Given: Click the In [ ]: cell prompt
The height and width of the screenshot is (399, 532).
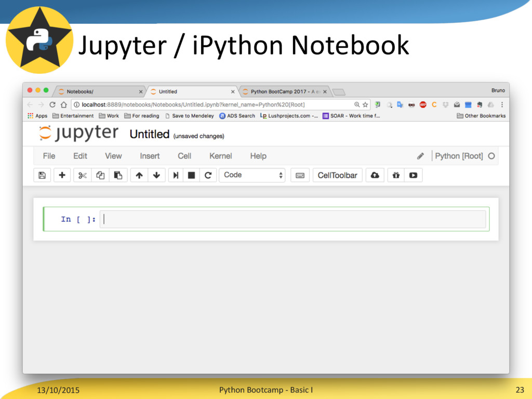Looking at the screenshot, I should coord(78,220).
